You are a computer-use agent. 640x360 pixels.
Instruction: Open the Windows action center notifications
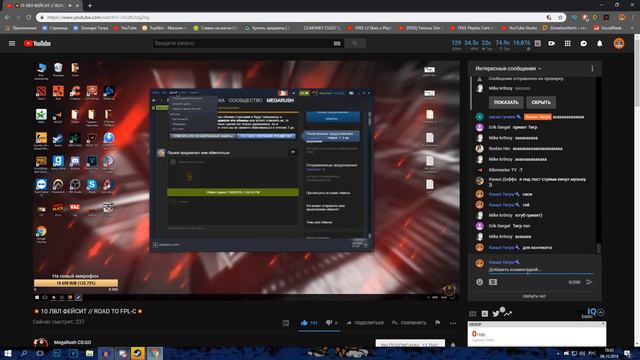[x=627, y=353]
